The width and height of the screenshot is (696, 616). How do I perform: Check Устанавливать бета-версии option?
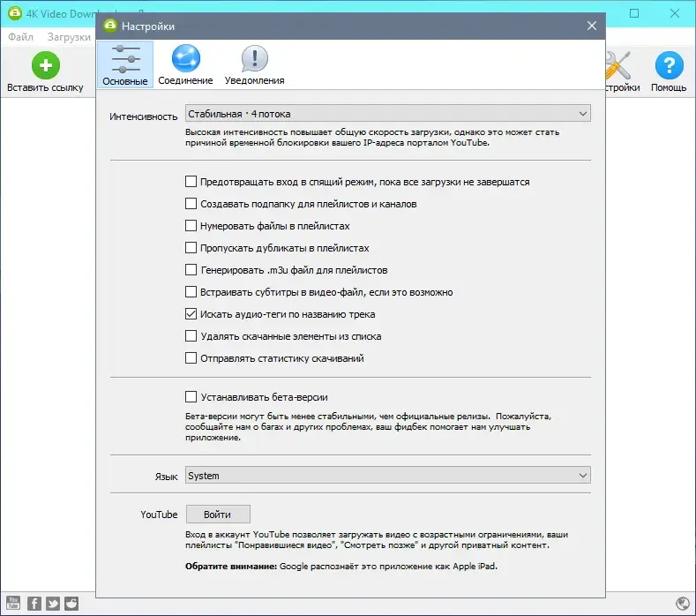coord(191,396)
